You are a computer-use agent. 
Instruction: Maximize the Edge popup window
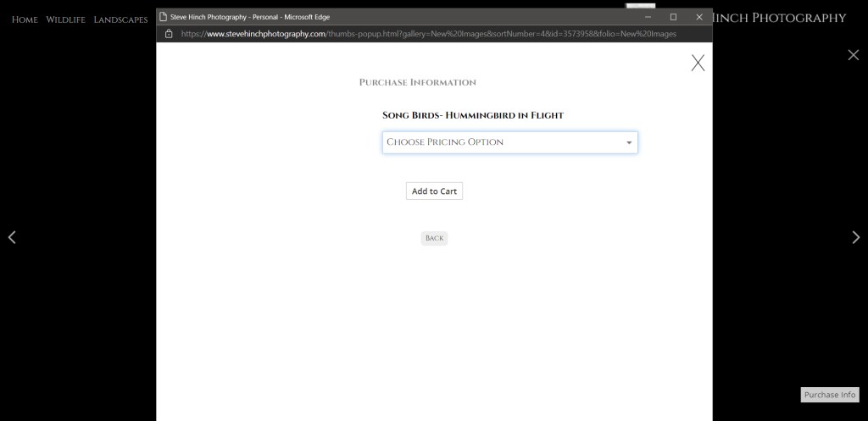tap(673, 17)
